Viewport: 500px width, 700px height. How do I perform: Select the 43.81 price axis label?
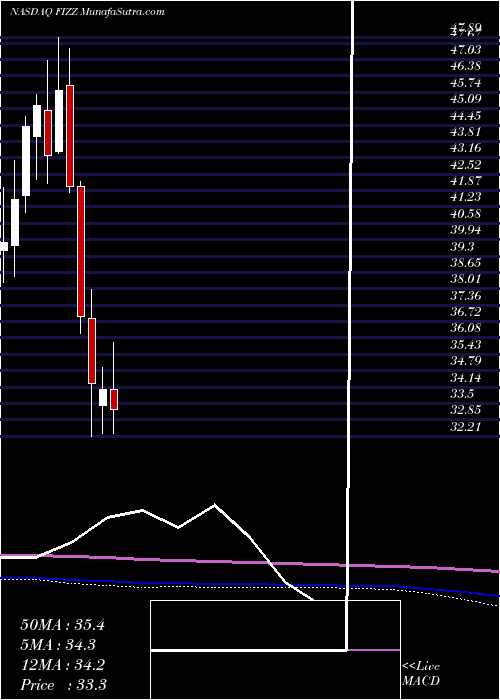pos(465,132)
